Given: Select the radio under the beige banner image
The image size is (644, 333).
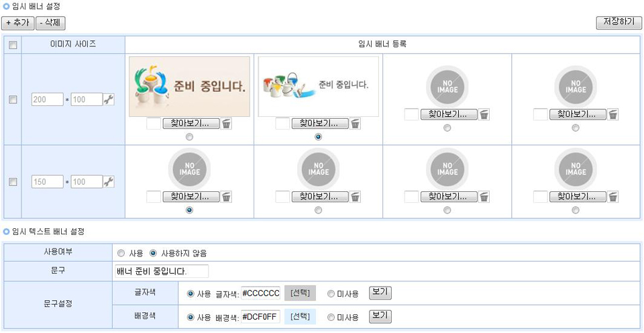Looking at the screenshot, I should (189, 136).
